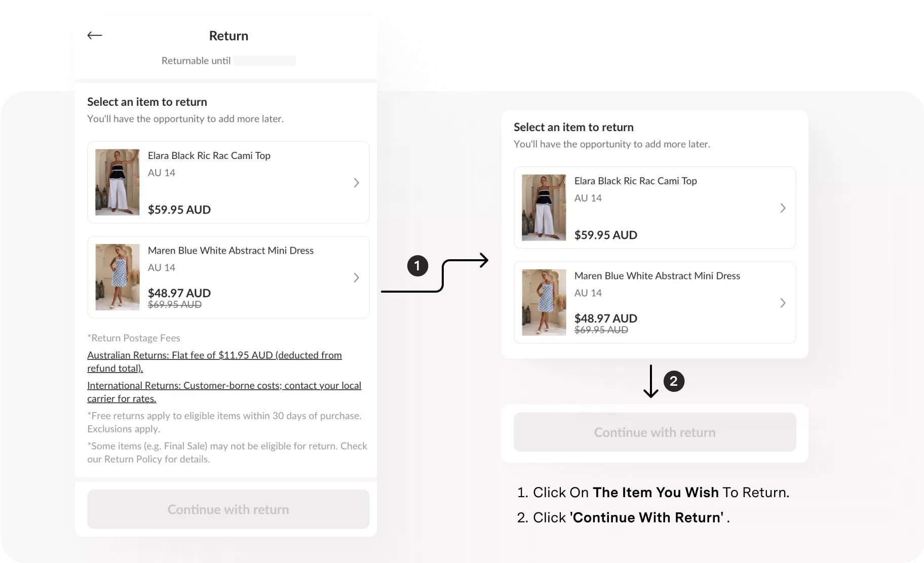Select the right panel Maren Mini Dress thumbnail
The image size is (924, 563).
click(x=544, y=302)
